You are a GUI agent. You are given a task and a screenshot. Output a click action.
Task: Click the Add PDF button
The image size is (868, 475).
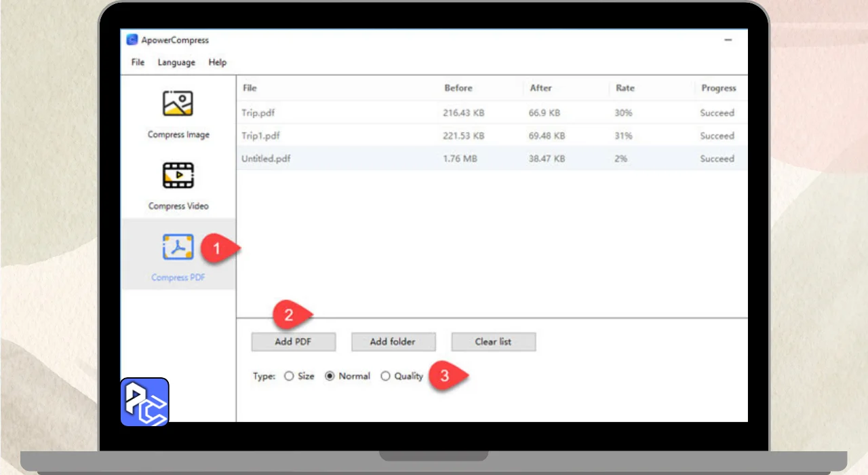click(293, 341)
